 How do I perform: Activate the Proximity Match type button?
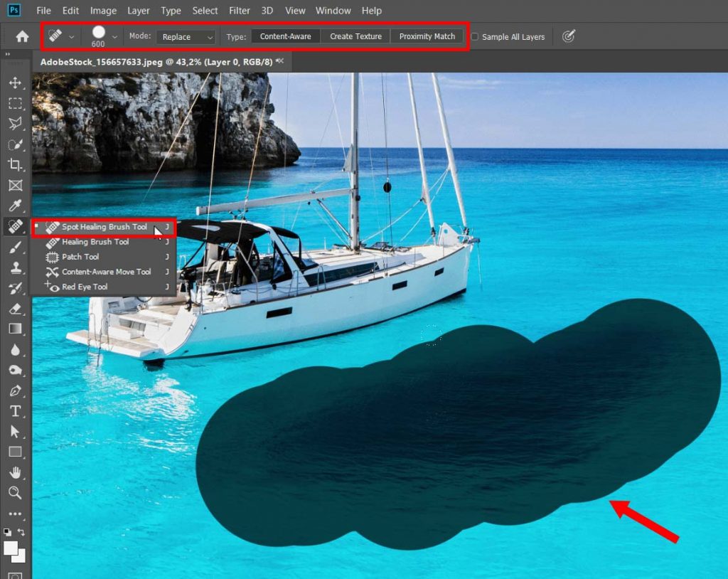coord(427,36)
